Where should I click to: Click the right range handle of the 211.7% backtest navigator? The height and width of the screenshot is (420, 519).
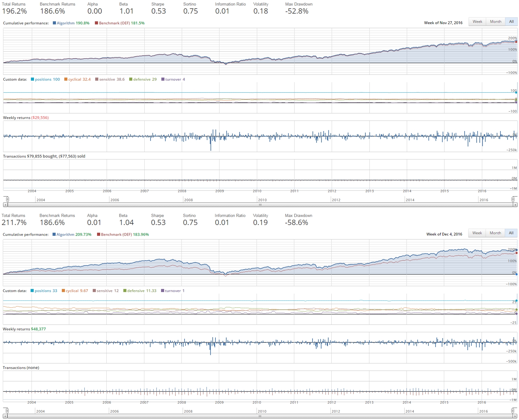(x=513, y=411)
